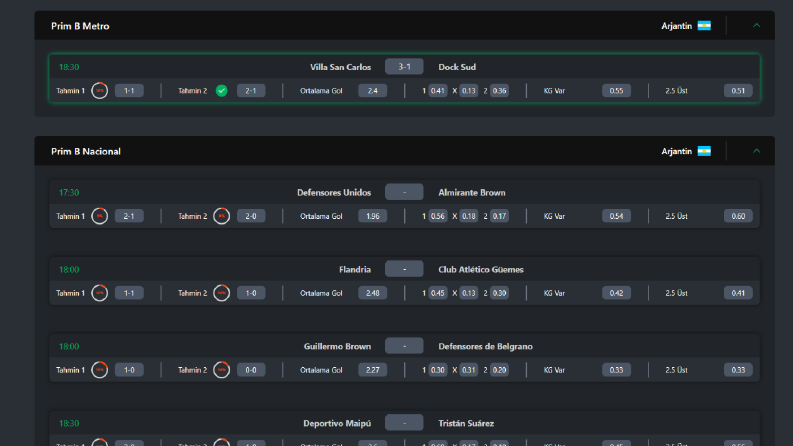
Task: Click the Prim B Metro league title
Action: click(80, 26)
